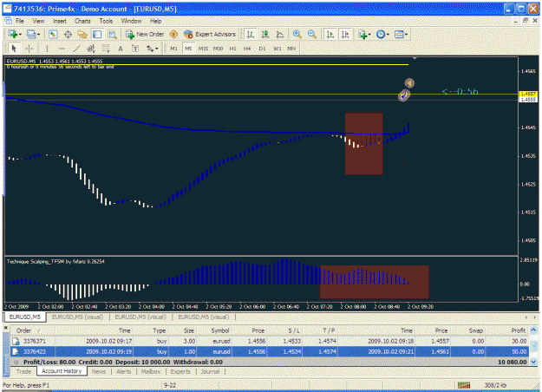The image size is (542, 392).
Task: Switch chart to M30 timeframe
Action: tap(218, 49)
